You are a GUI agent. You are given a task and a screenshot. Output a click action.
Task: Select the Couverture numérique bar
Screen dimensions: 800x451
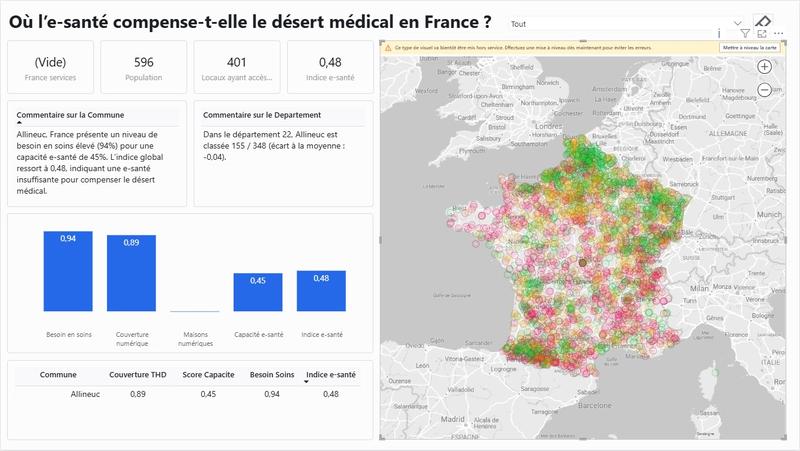(x=132, y=273)
